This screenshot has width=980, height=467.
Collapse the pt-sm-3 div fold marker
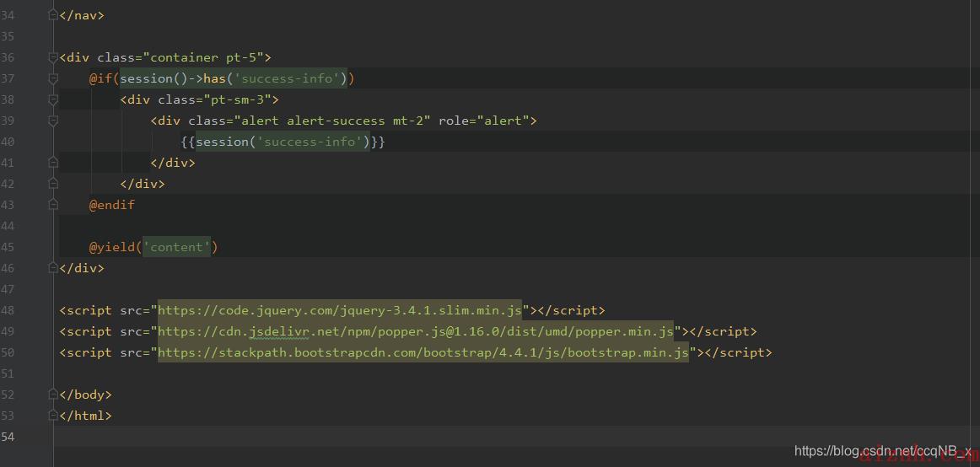coord(53,100)
